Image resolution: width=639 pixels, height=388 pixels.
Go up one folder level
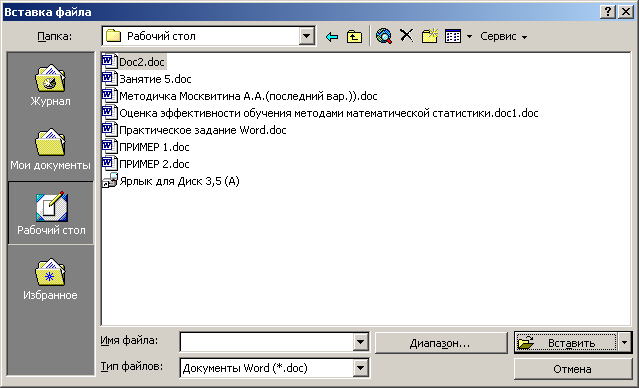point(354,37)
